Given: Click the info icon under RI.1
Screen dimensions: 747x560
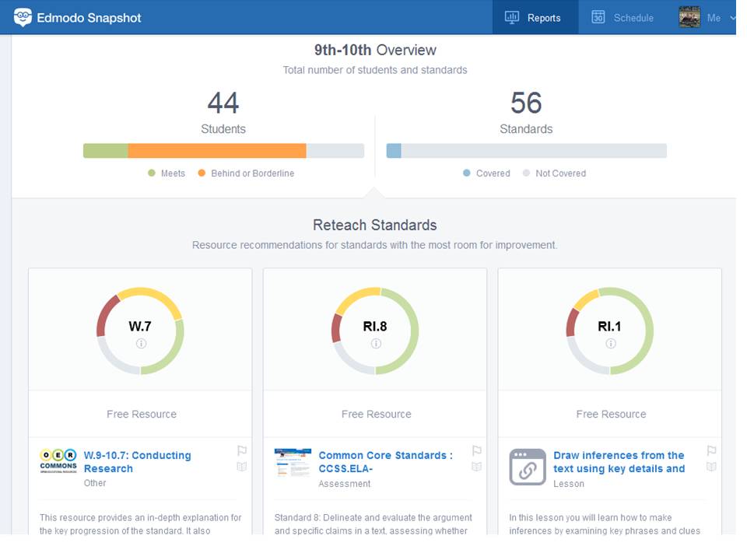Looking at the screenshot, I should (611, 344).
